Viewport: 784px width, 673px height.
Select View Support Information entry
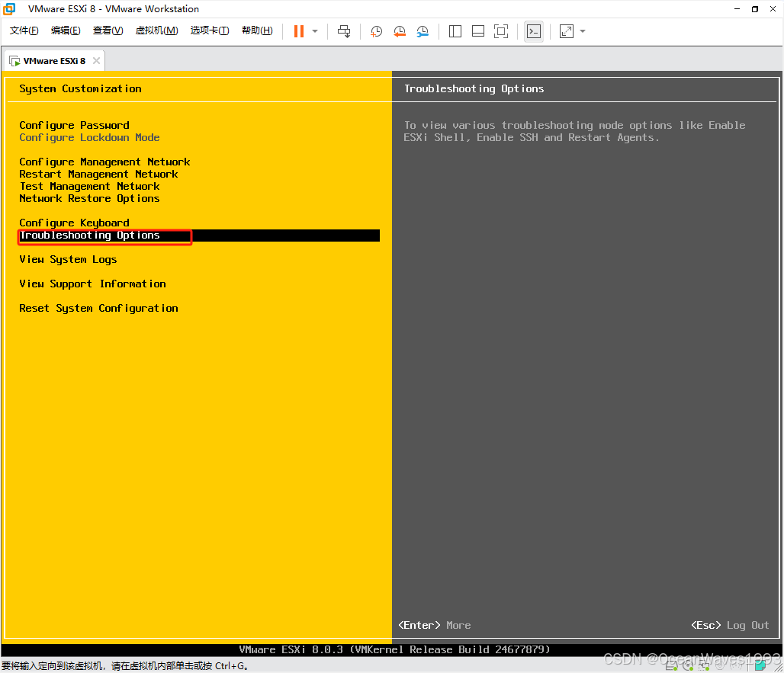point(92,284)
